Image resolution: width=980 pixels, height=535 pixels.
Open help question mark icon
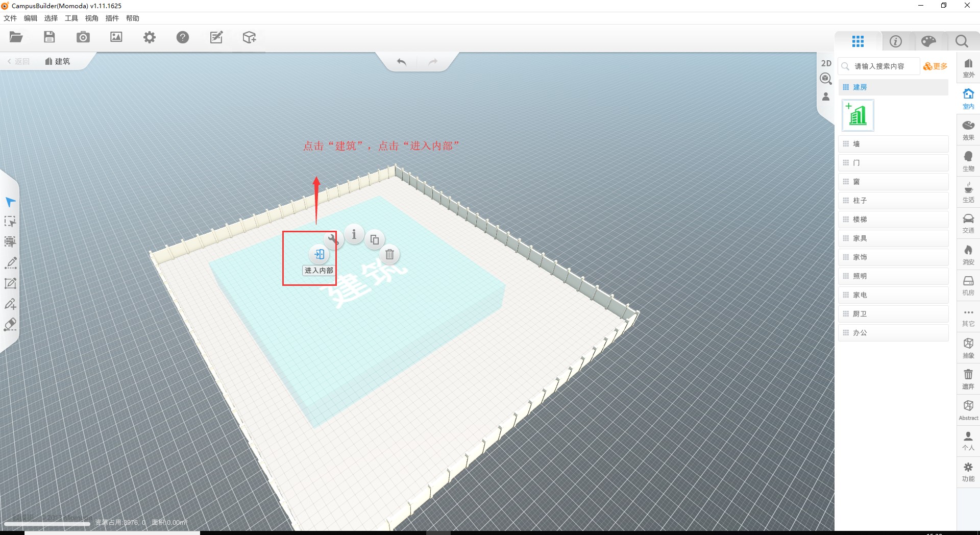point(183,37)
